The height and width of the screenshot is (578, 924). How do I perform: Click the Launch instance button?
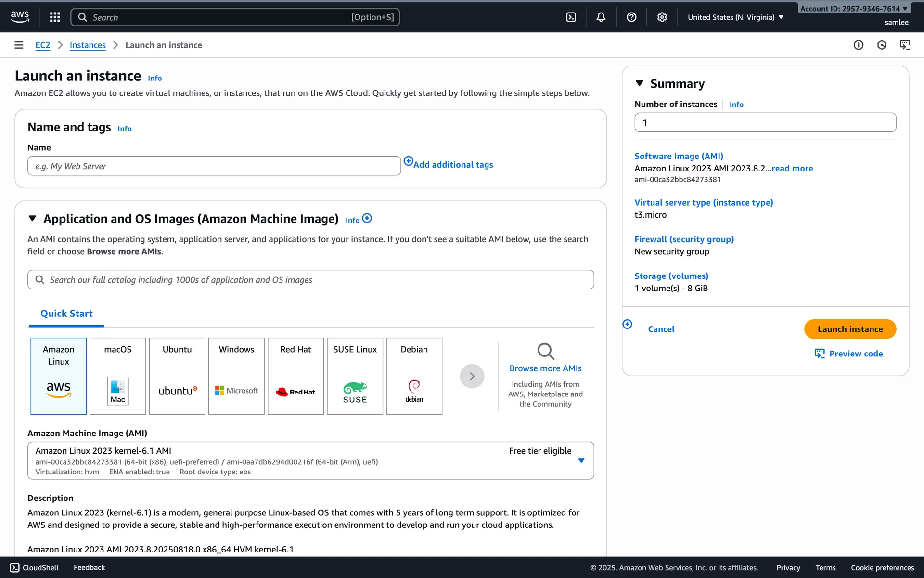[849, 329]
